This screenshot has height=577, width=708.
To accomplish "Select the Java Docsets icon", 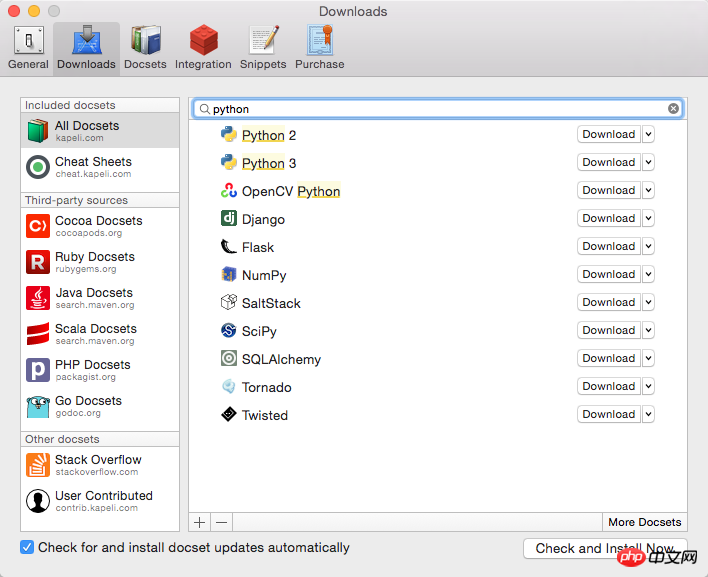I will [37, 298].
